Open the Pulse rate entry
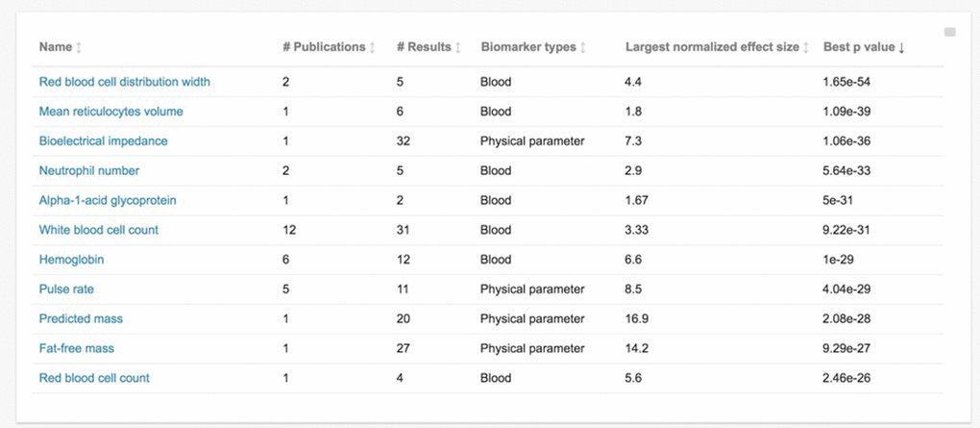980x428 pixels. tap(66, 290)
